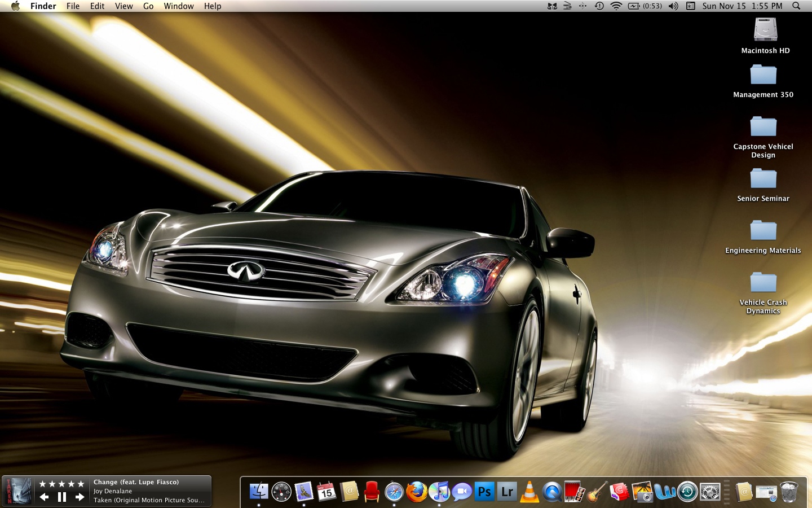The image size is (812, 508).
Task: Open iTunes from the Dock
Action: click(439, 492)
